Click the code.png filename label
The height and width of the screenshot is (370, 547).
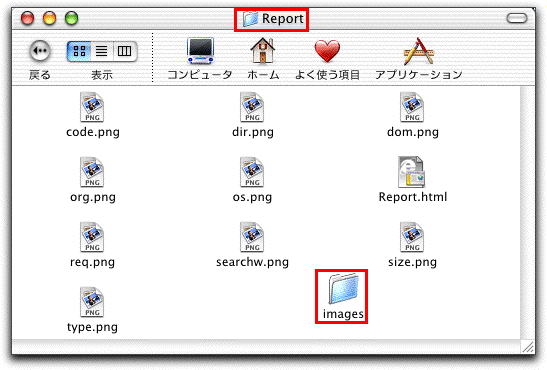pyautogui.click(x=93, y=132)
